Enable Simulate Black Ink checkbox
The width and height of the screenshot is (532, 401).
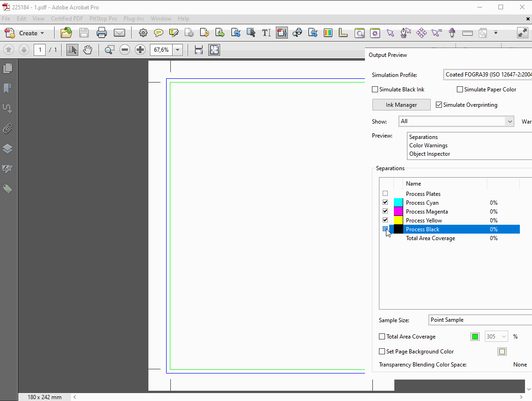(375, 90)
